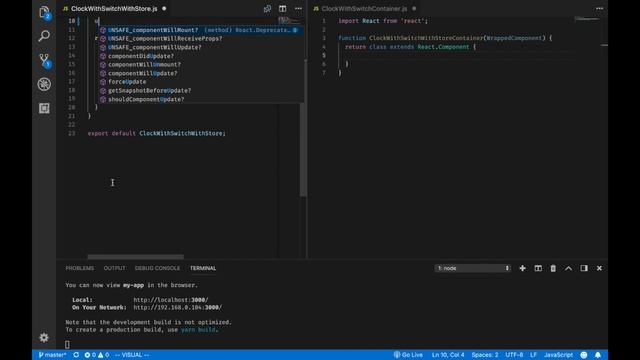Open the Search view in activity bar
The width and height of the screenshot is (640, 360).
[x=44, y=36]
